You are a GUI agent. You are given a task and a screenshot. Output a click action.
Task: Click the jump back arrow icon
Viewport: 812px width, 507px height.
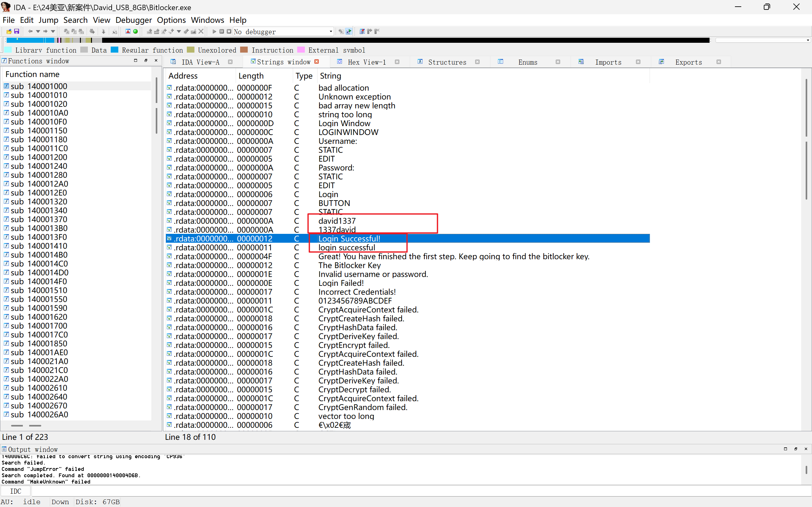click(x=30, y=31)
